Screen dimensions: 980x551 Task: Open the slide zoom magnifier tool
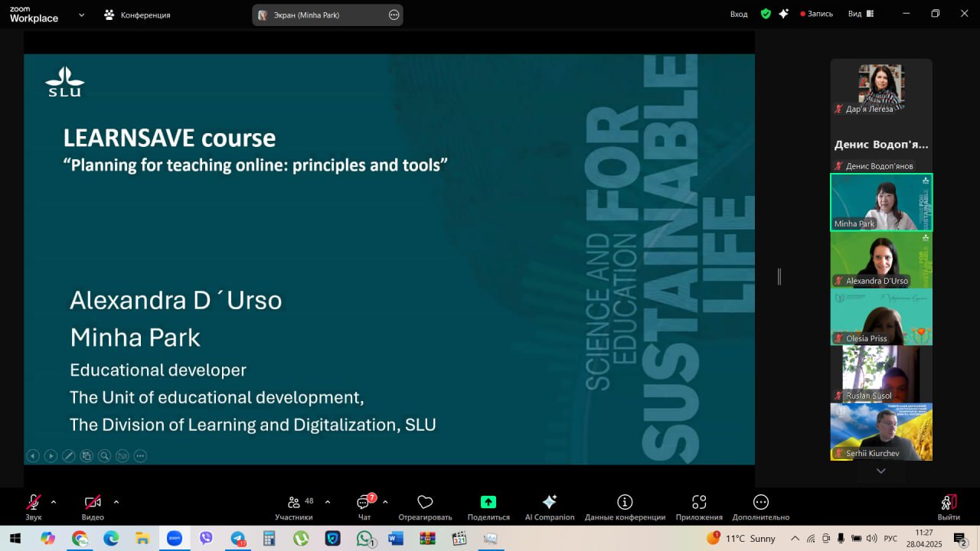[x=104, y=456]
